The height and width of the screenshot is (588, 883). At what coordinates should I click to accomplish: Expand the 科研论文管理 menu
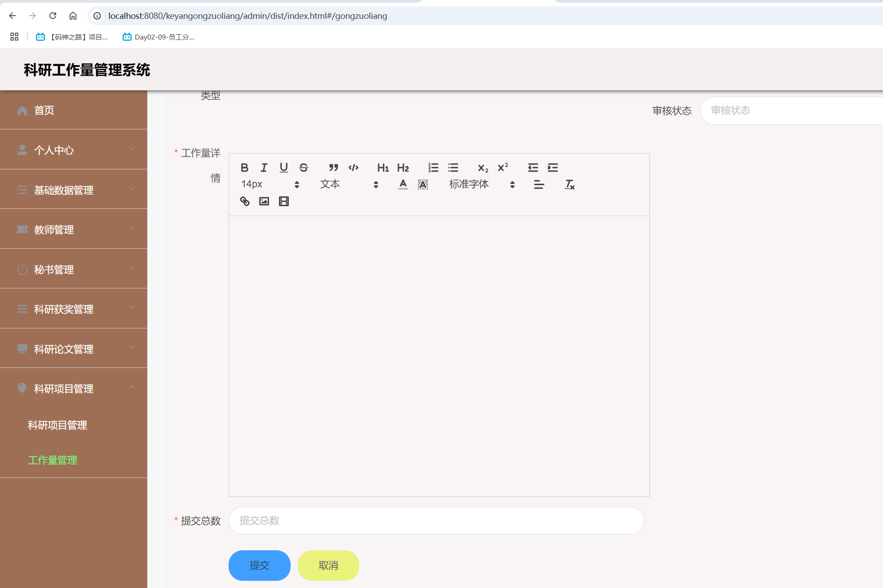click(x=74, y=349)
